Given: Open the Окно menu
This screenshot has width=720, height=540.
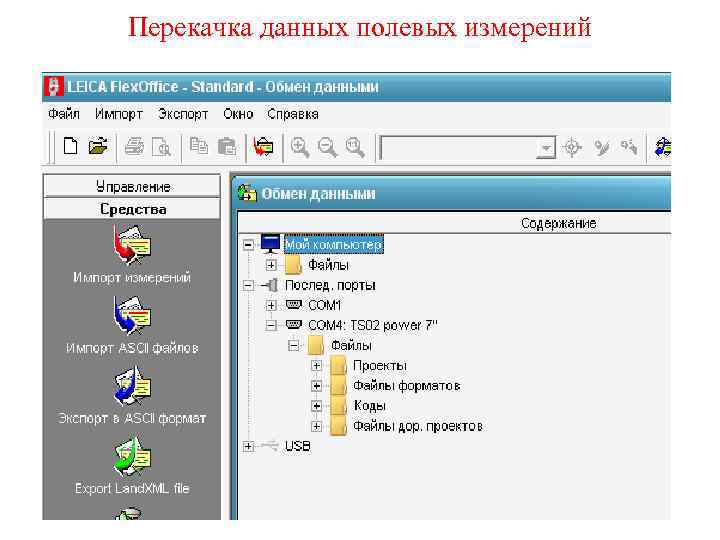Looking at the screenshot, I should tap(238, 114).
